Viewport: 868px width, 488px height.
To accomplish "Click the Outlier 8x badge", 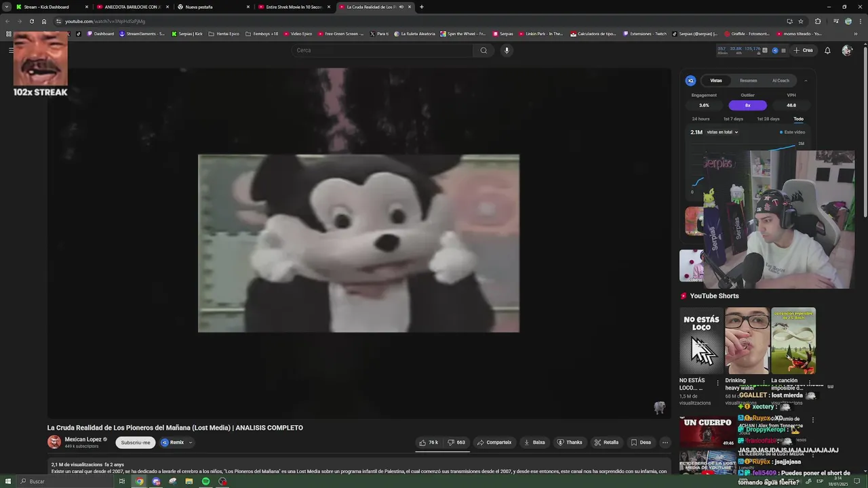I will click(x=748, y=105).
